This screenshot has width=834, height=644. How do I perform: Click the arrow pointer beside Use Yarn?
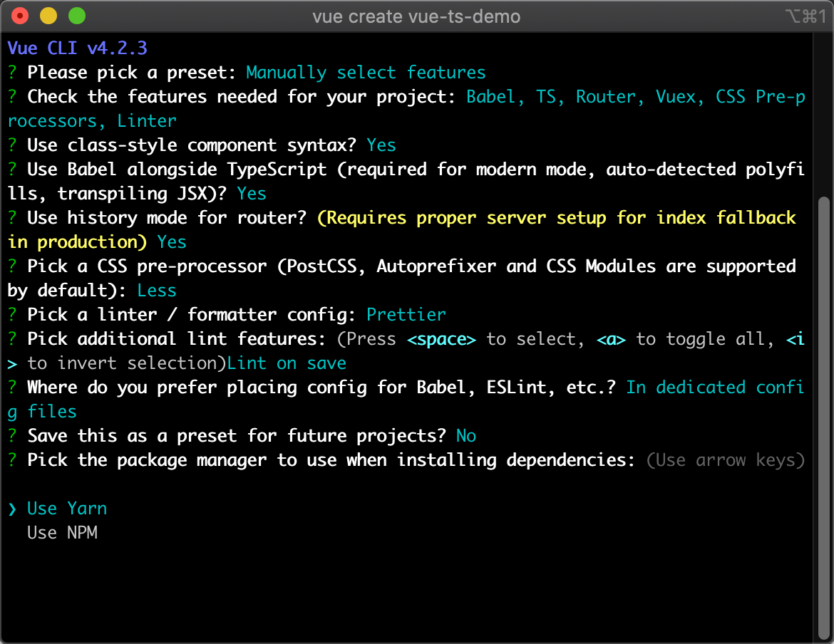[x=12, y=509]
